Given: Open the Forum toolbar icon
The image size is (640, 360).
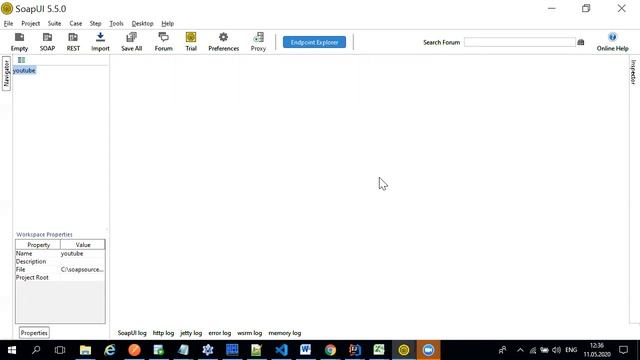Looking at the screenshot, I should 163,42.
